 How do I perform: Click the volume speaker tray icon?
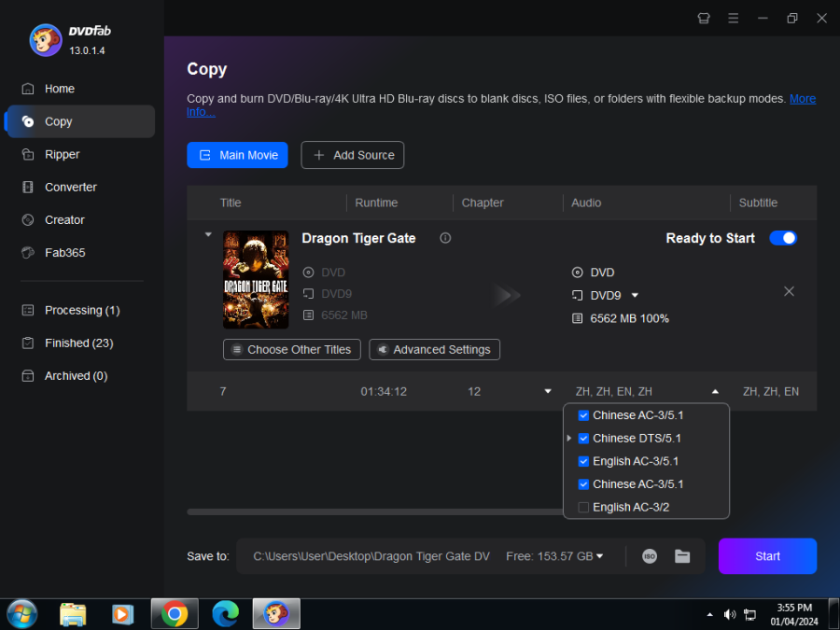point(729,614)
